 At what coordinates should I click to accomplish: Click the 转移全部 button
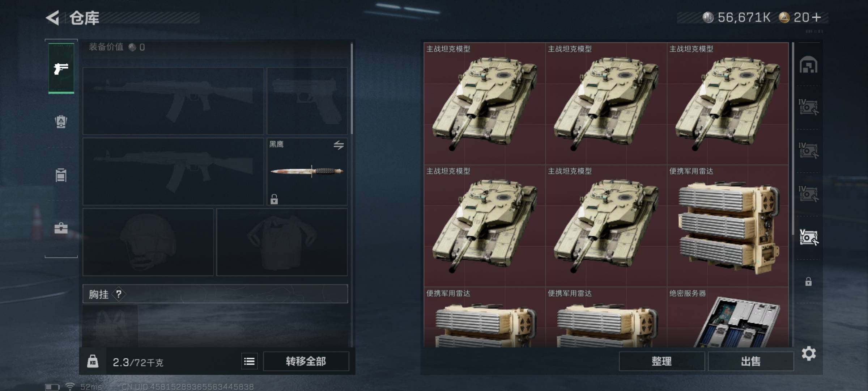pos(306,361)
